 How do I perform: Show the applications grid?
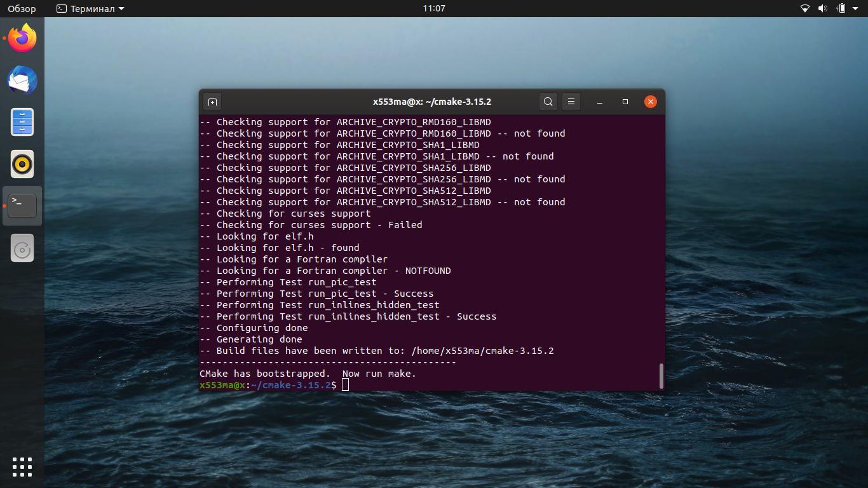pos(22,466)
